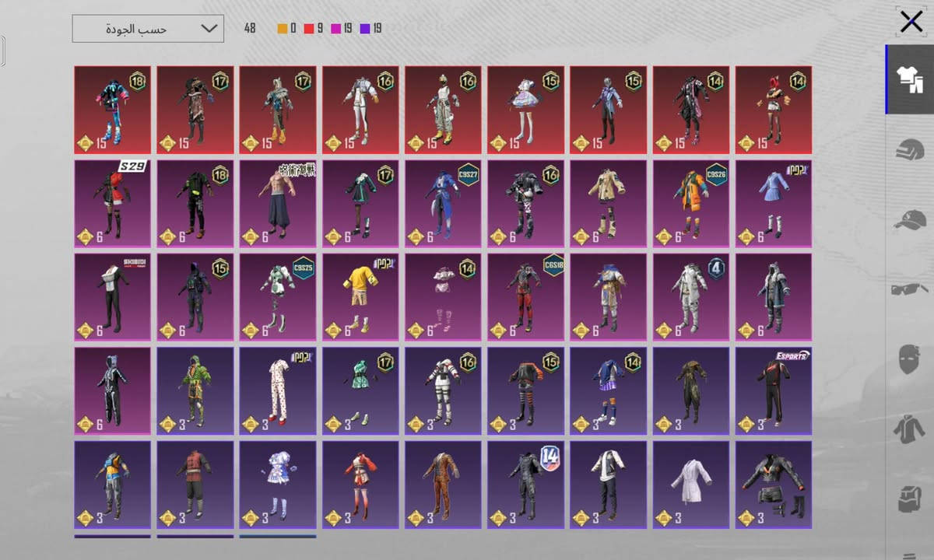Select the black outfit tagged SKIBIDI
The width and height of the screenshot is (934, 560).
click(113, 297)
